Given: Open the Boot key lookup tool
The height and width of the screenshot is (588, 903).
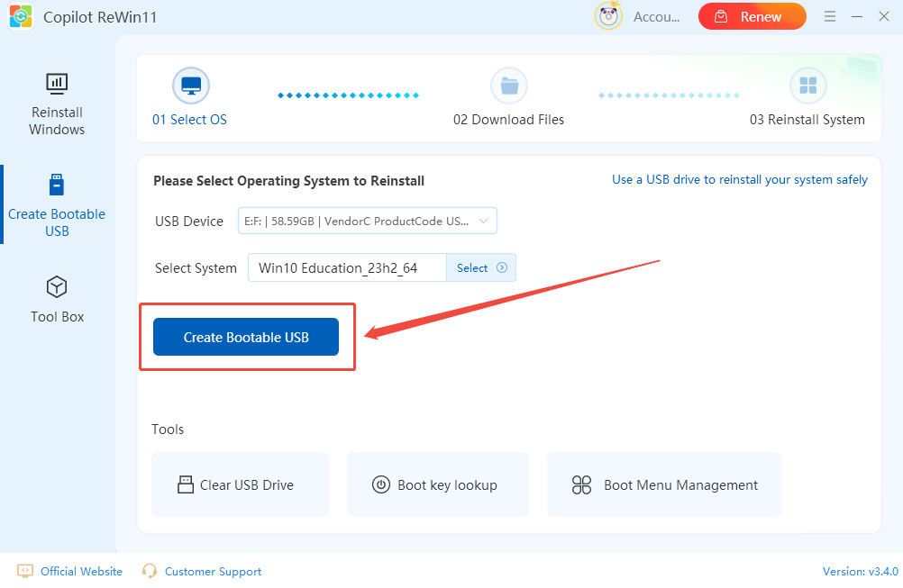Looking at the screenshot, I should [x=437, y=484].
